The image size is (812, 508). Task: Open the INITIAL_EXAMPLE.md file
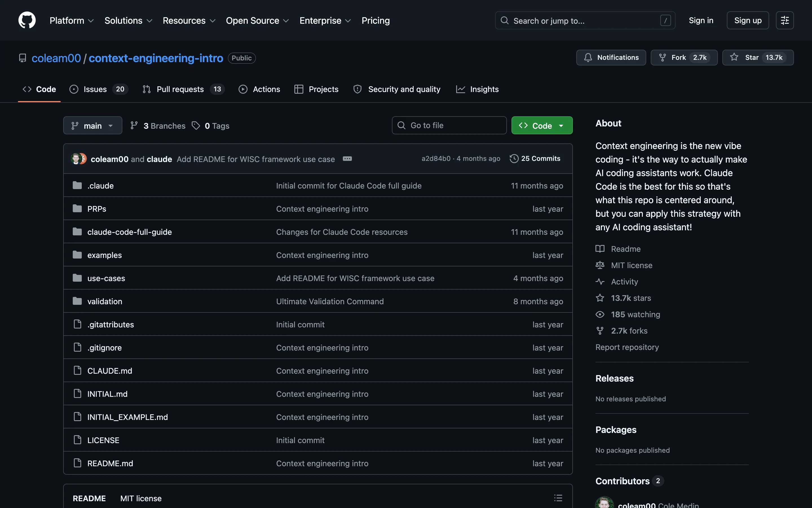click(x=127, y=417)
